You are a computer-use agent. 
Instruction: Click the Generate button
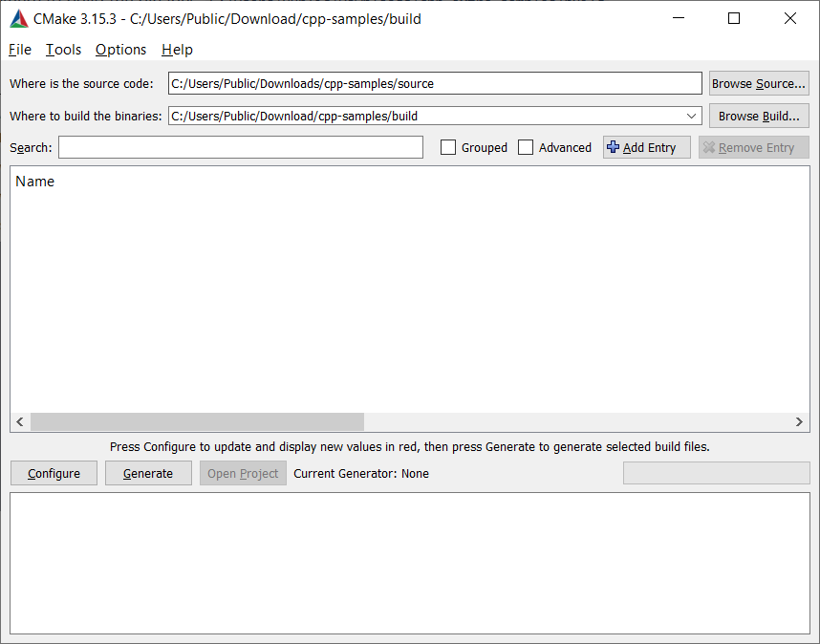(148, 473)
